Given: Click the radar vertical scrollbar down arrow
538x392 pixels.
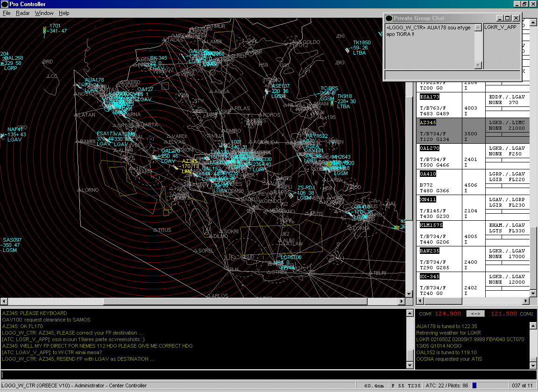Looking at the screenshot, I should click(x=409, y=294).
